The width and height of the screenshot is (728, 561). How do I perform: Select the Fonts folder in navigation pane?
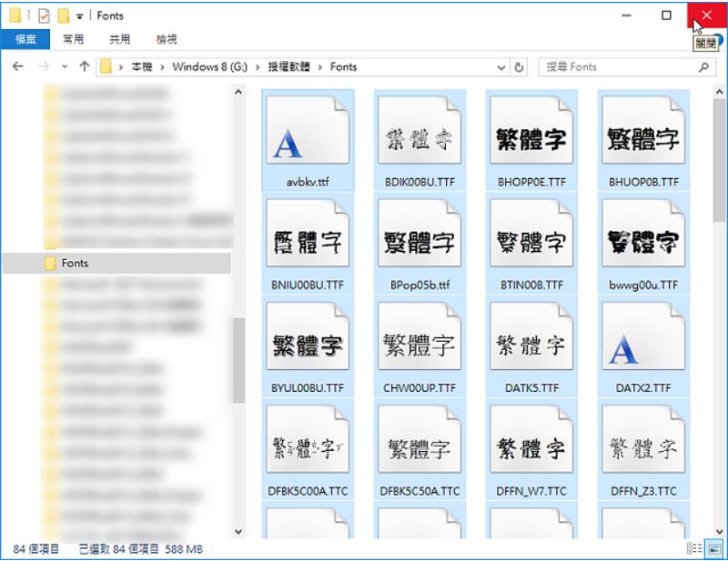click(116, 263)
